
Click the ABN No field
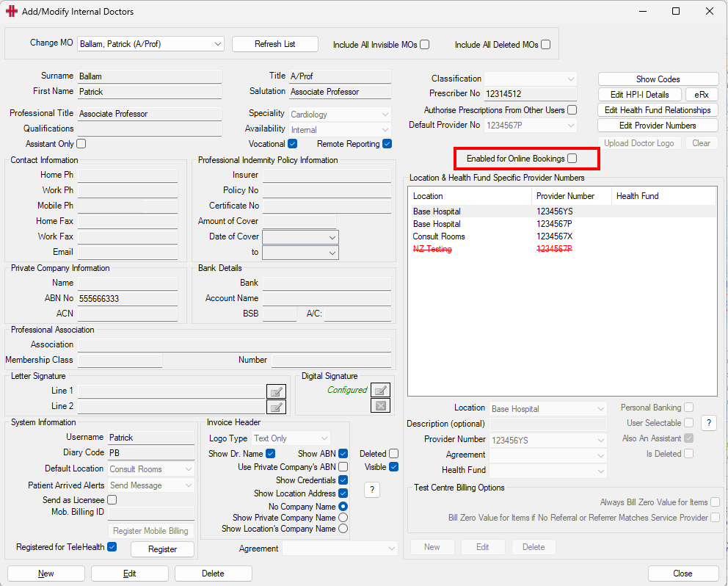point(128,298)
